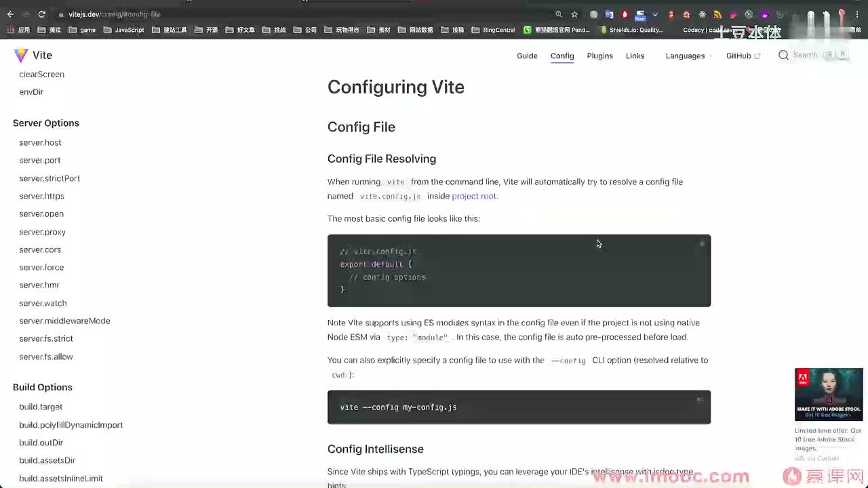Open server.force sidebar entry

click(41, 267)
